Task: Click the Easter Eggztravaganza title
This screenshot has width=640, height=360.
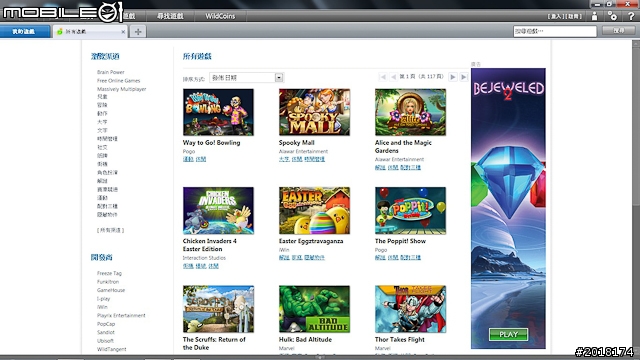Action: (x=311, y=241)
